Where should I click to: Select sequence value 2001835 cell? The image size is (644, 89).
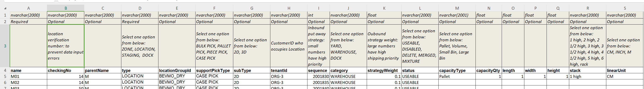pos(318,82)
